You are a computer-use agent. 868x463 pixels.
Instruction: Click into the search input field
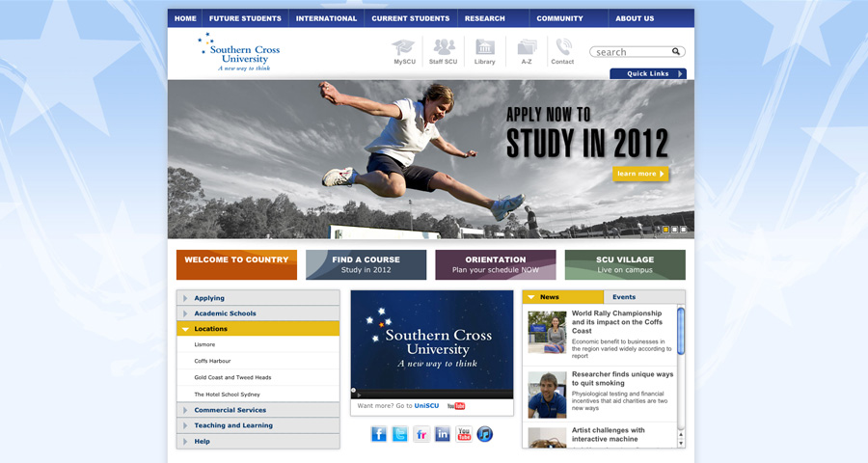pos(632,52)
